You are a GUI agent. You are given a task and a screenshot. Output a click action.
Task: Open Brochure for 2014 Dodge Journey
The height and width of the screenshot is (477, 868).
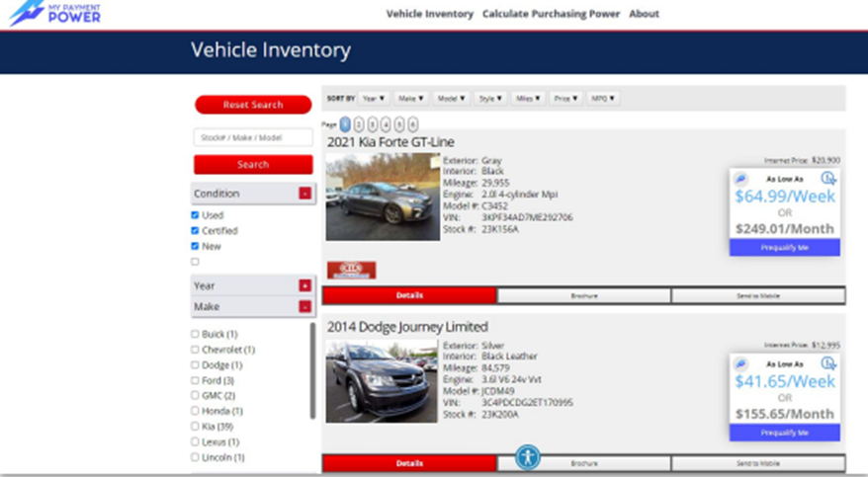pos(584,463)
